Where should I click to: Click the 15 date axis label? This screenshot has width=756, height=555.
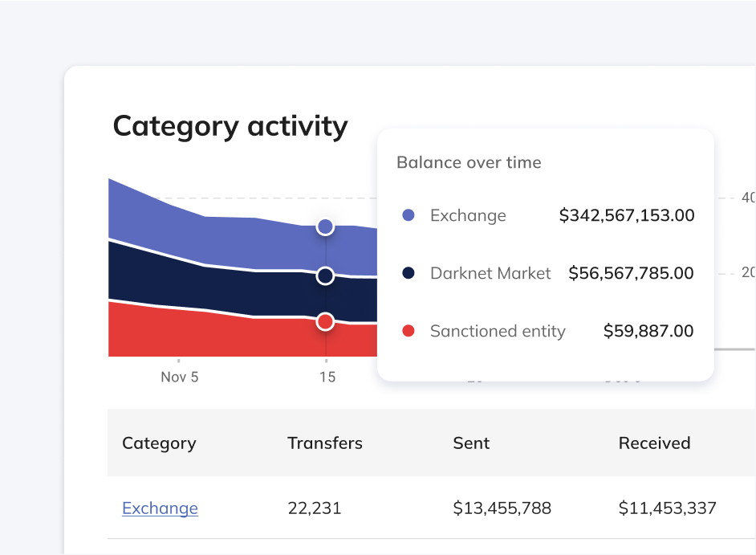[x=327, y=377]
